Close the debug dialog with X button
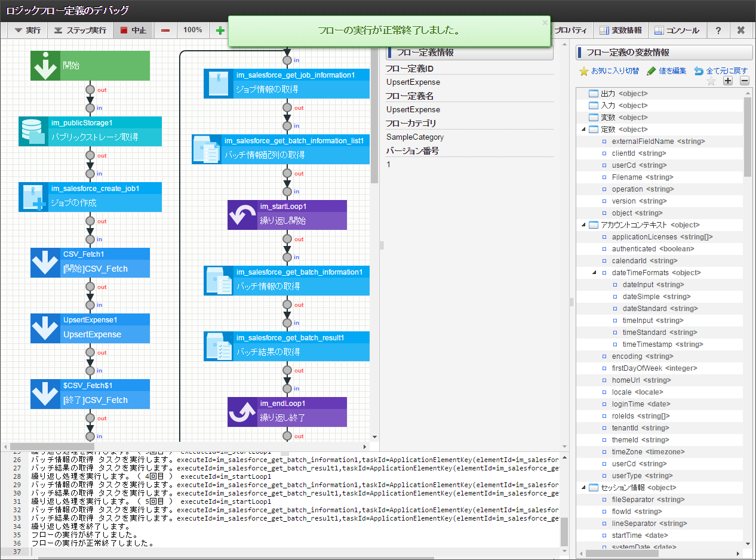The image size is (756, 560). [x=741, y=30]
